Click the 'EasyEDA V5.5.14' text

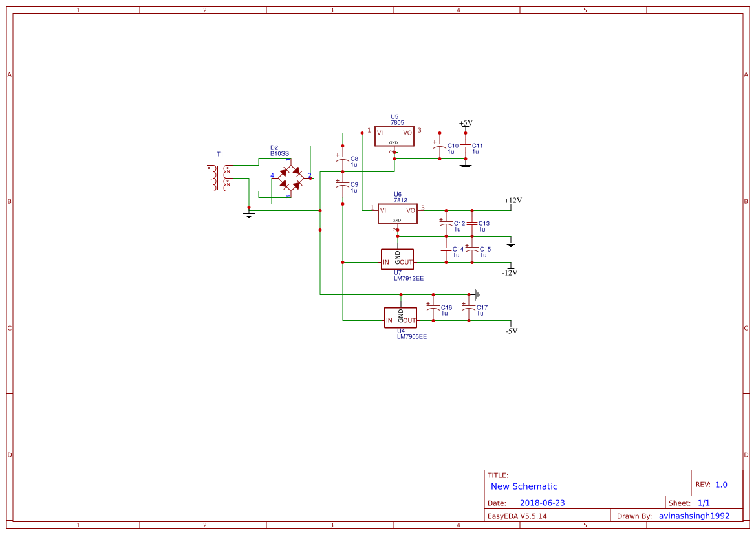[517, 516]
